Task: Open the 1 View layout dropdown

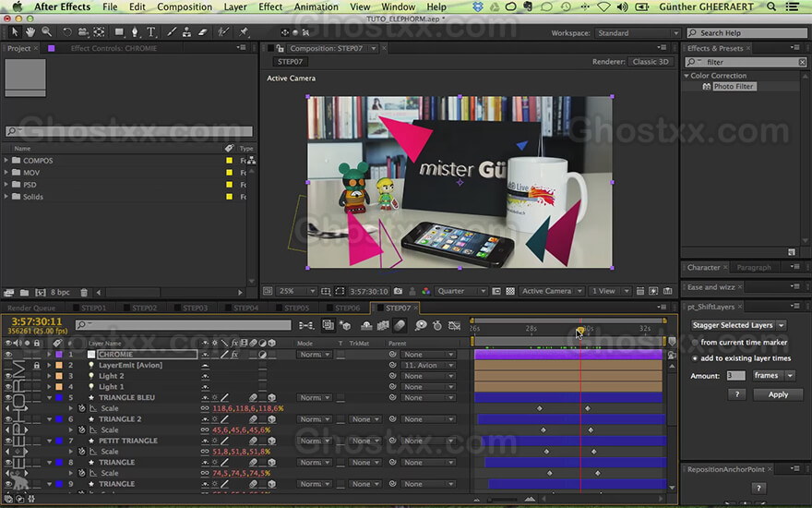Action: [x=610, y=291]
